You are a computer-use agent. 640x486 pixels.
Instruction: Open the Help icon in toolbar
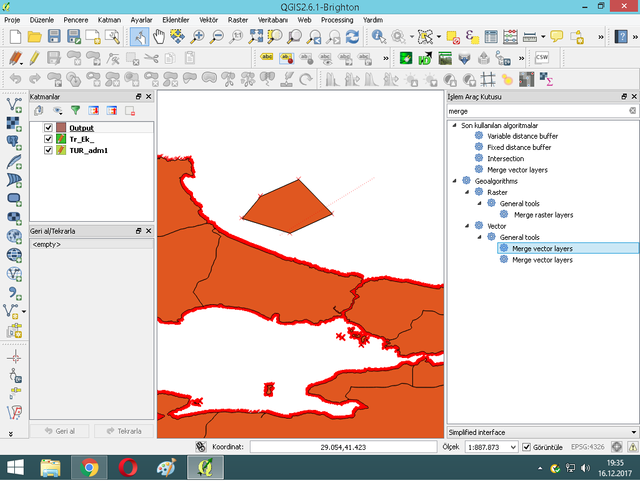[x=621, y=37]
